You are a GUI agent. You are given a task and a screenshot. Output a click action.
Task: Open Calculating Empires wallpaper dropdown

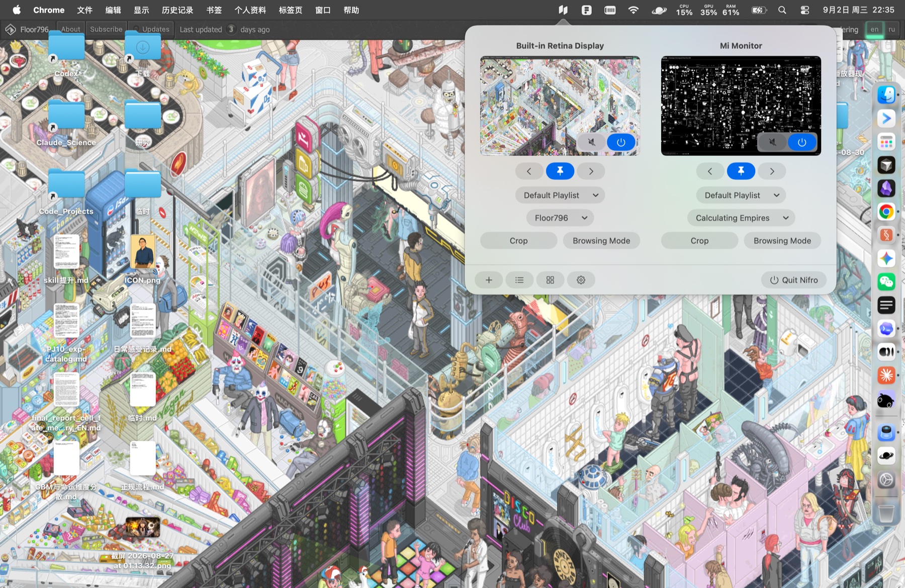[x=741, y=218]
